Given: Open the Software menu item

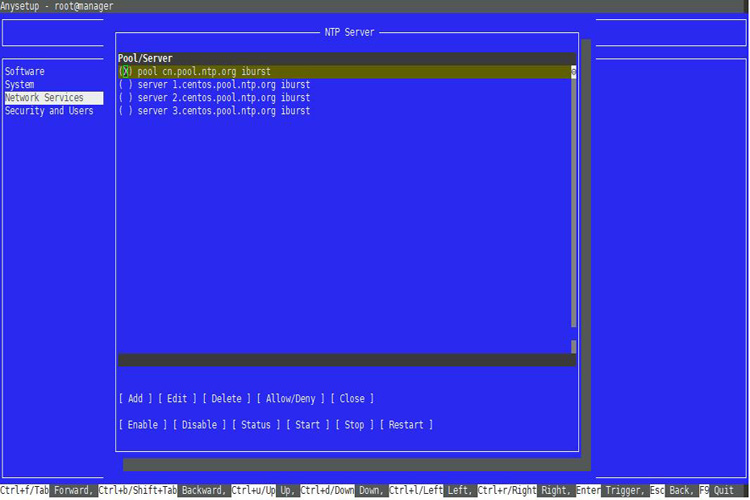Looking at the screenshot, I should pyautogui.click(x=24, y=71).
